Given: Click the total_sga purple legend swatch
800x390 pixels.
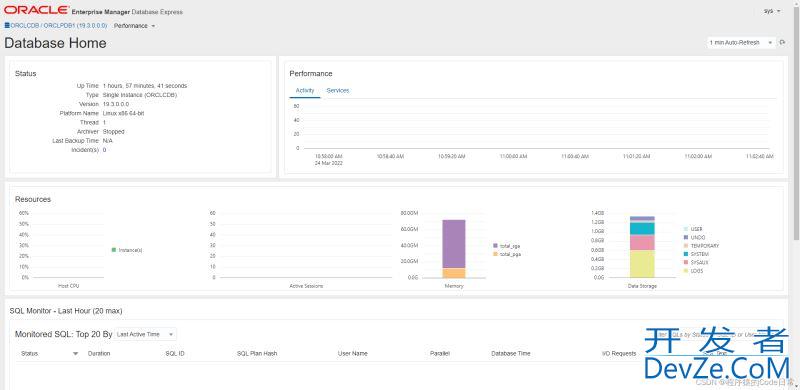Looking at the screenshot, I should (495, 246).
